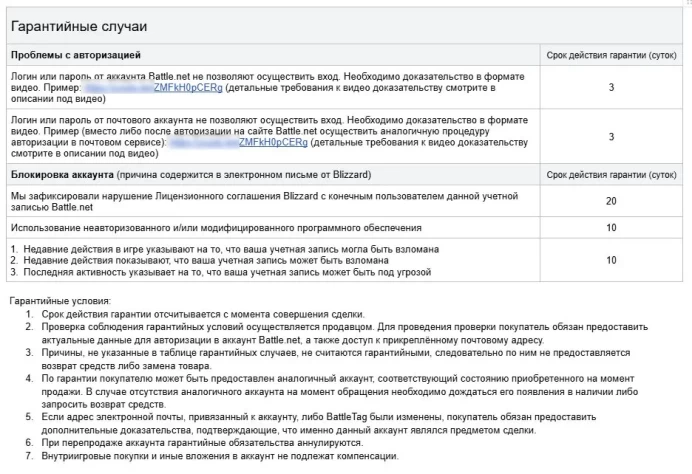Click the 'Гарантийные случаи' heading
Screen dimensions: 692x474
[x=79, y=26]
